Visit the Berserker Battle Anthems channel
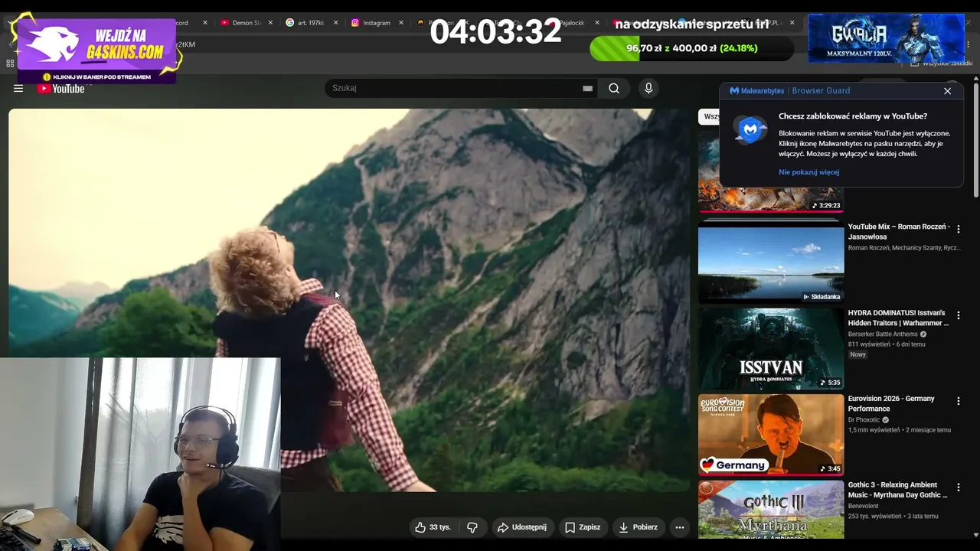980x551 pixels. coord(884,334)
